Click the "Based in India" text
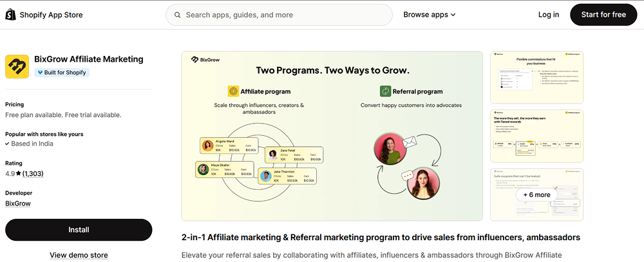The image size is (644, 262). tap(32, 144)
